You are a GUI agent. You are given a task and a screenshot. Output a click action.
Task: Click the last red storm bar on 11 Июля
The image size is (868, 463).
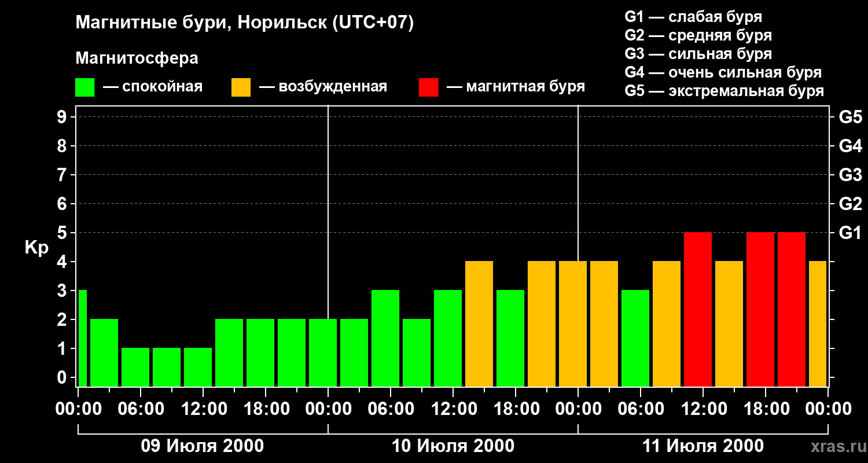click(x=792, y=309)
